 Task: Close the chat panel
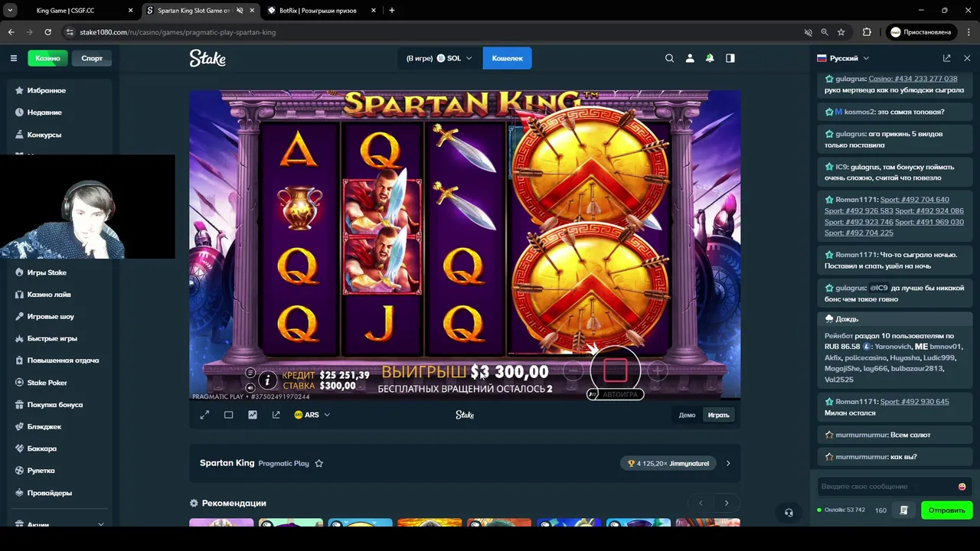pyautogui.click(x=967, y=58)
